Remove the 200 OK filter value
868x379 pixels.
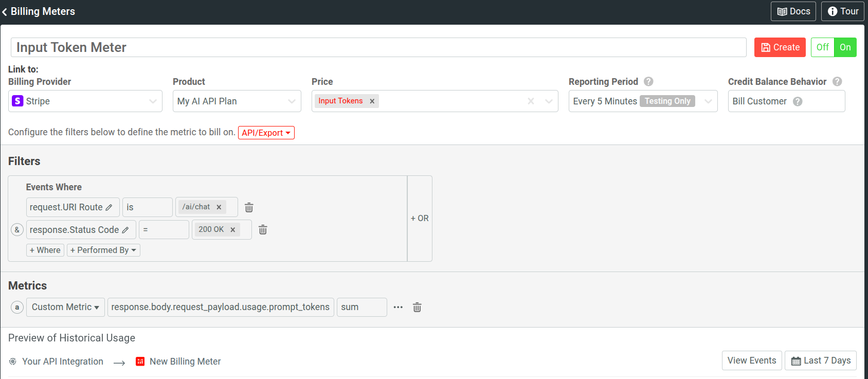[232, 230]
